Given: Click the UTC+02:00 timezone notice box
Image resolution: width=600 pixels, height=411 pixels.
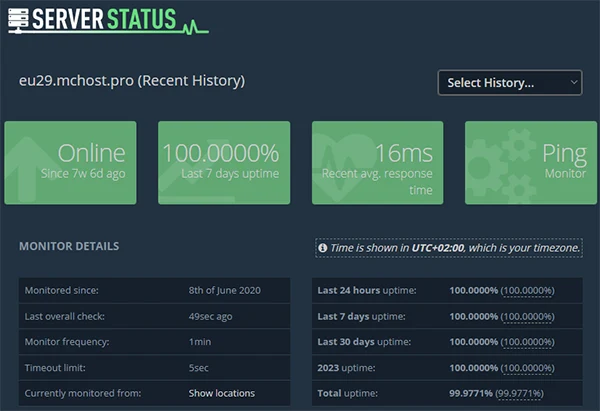Looking at the screenshot, I should coord(449,247).
